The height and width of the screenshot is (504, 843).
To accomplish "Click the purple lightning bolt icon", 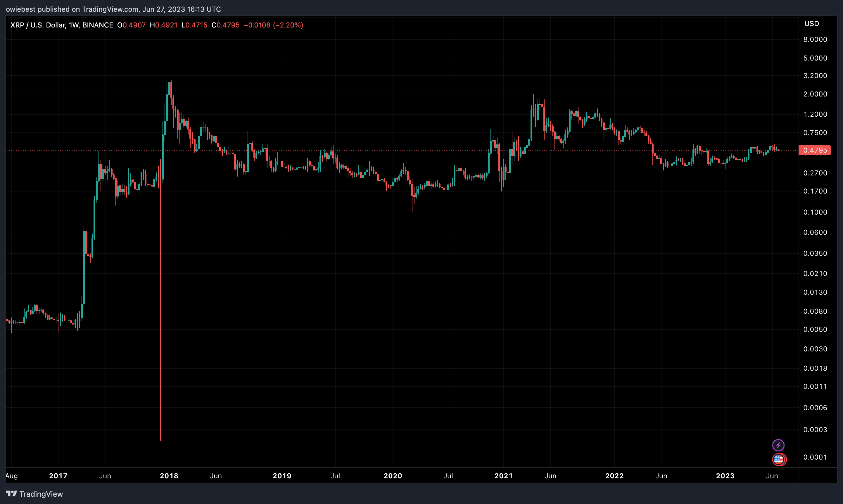I will point(778,445).
